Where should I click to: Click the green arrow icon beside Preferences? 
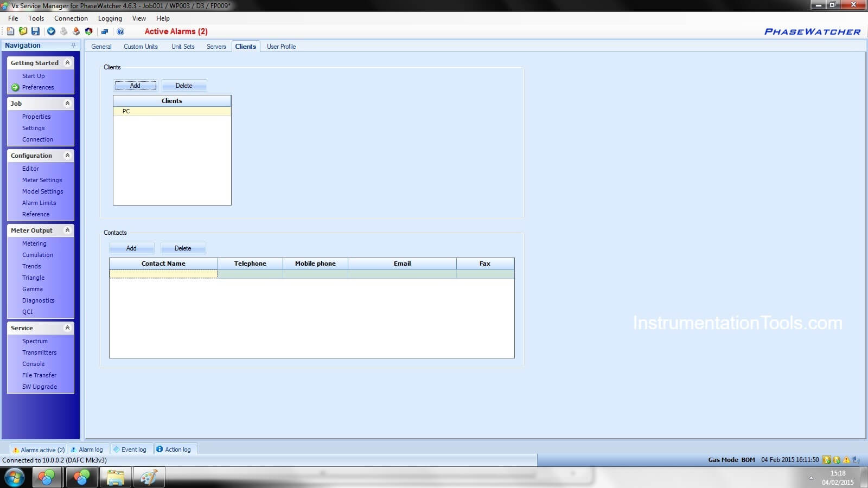(15, 87)
